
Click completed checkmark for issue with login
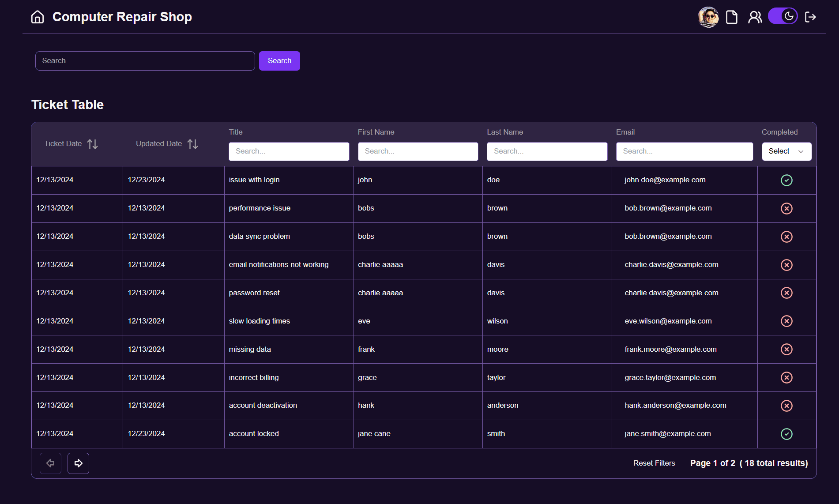[786, 180]
